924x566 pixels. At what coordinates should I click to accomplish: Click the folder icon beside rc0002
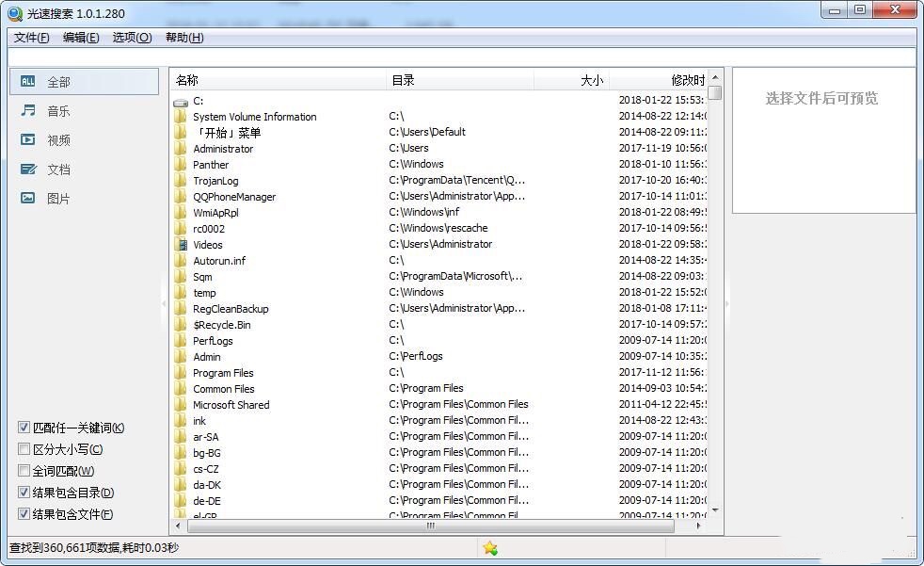click(x=181, y=229)
